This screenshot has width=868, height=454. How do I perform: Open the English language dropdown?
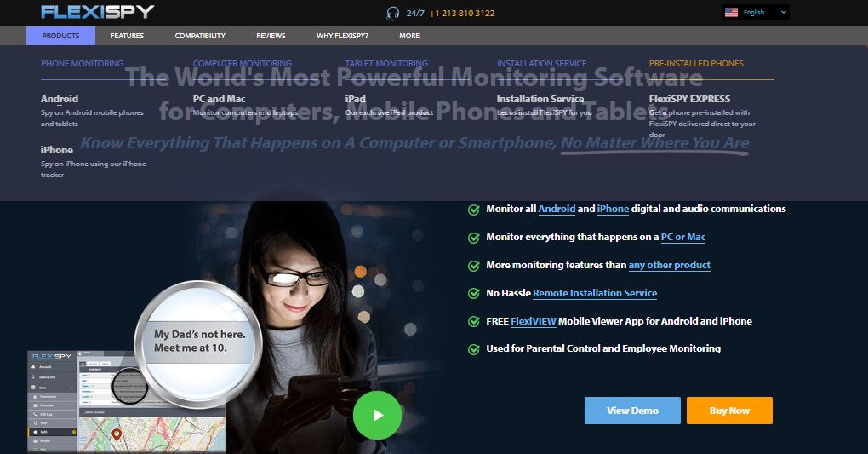coord(757,12)
